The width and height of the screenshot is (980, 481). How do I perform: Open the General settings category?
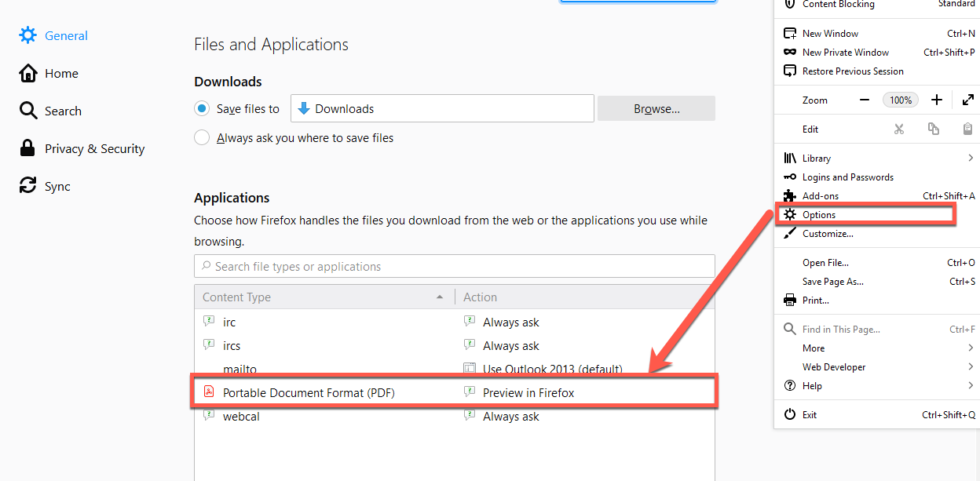coord(53,36)
